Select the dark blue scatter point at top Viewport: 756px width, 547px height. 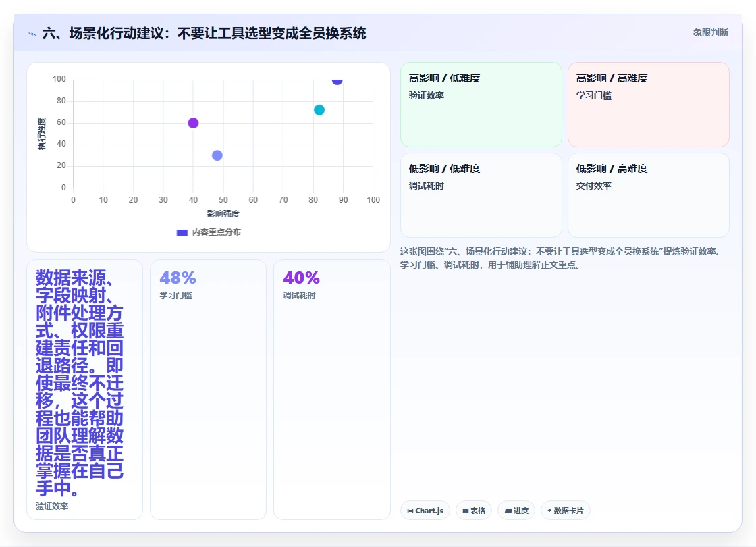(x=337, y=80)
